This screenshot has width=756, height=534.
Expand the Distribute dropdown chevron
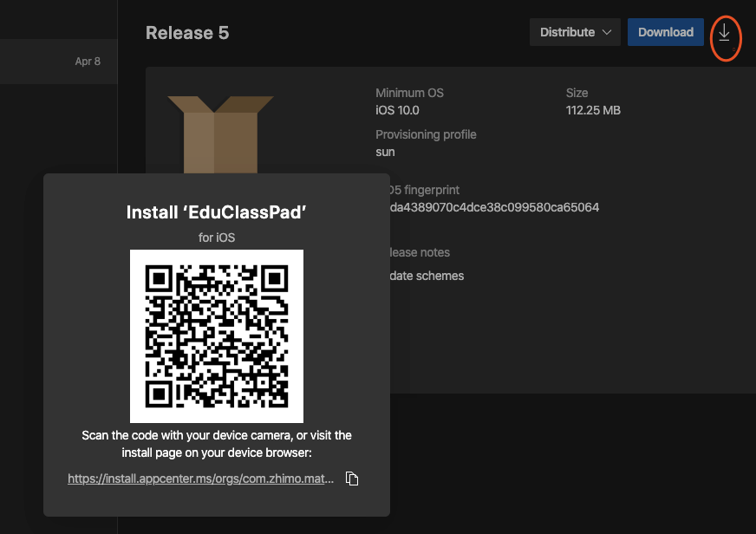606,33
